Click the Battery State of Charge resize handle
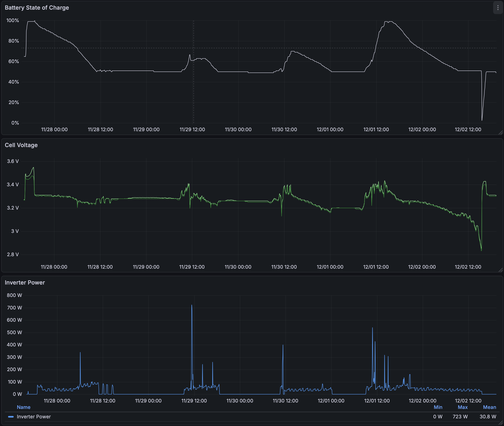 click(x=501, y=133)
